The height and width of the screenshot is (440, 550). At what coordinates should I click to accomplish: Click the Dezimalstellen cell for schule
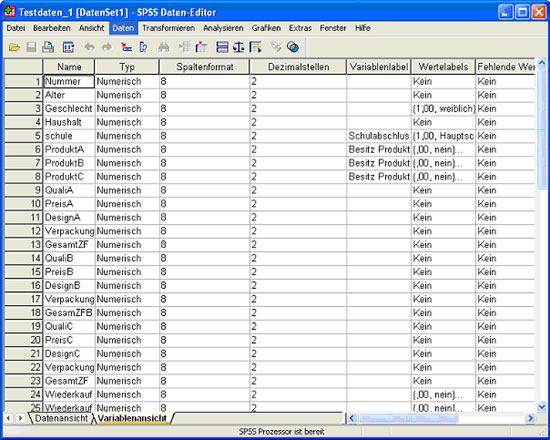point(298,136)
